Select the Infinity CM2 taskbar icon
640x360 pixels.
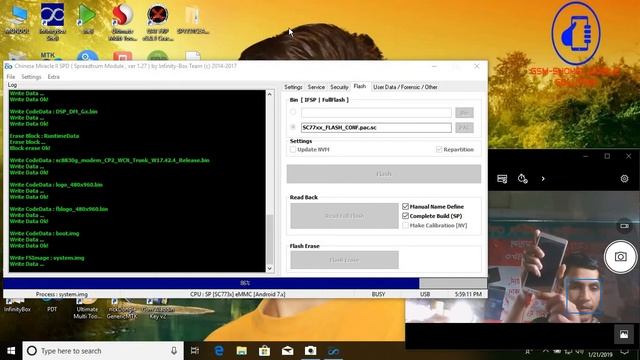tap(333, 351)
